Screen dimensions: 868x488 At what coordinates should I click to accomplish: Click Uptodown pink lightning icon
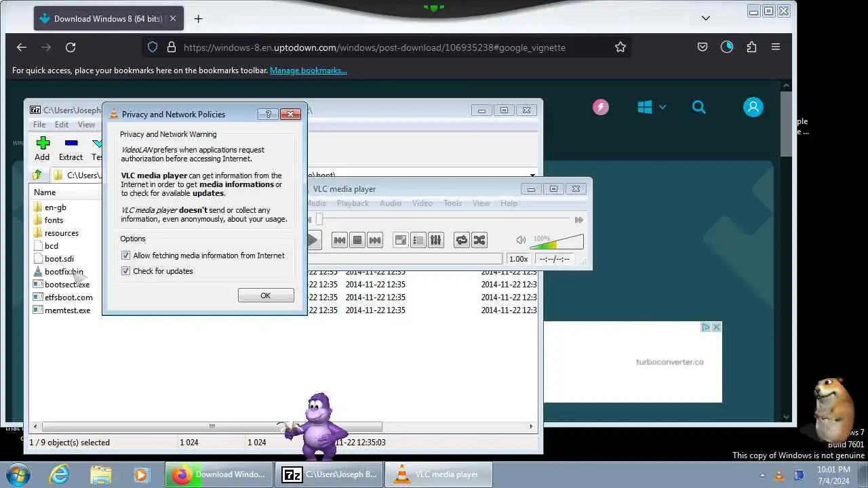pos(601,107)
